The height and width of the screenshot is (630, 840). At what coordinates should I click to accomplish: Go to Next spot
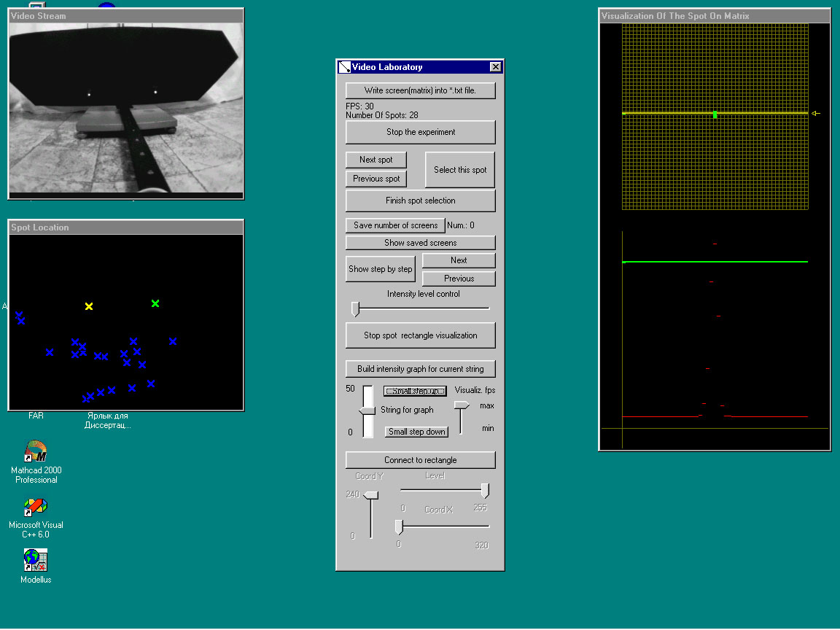pyautogui.click(x=376, y=160)
